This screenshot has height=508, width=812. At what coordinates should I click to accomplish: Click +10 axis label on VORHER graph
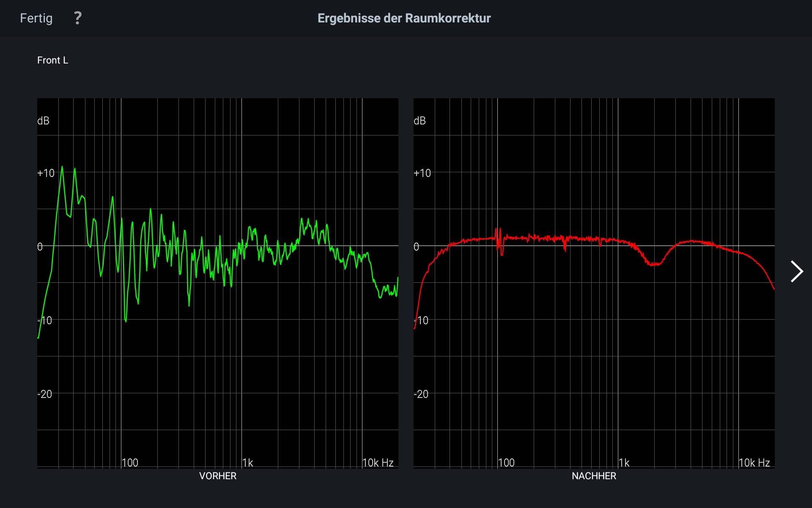coord(46,173)
